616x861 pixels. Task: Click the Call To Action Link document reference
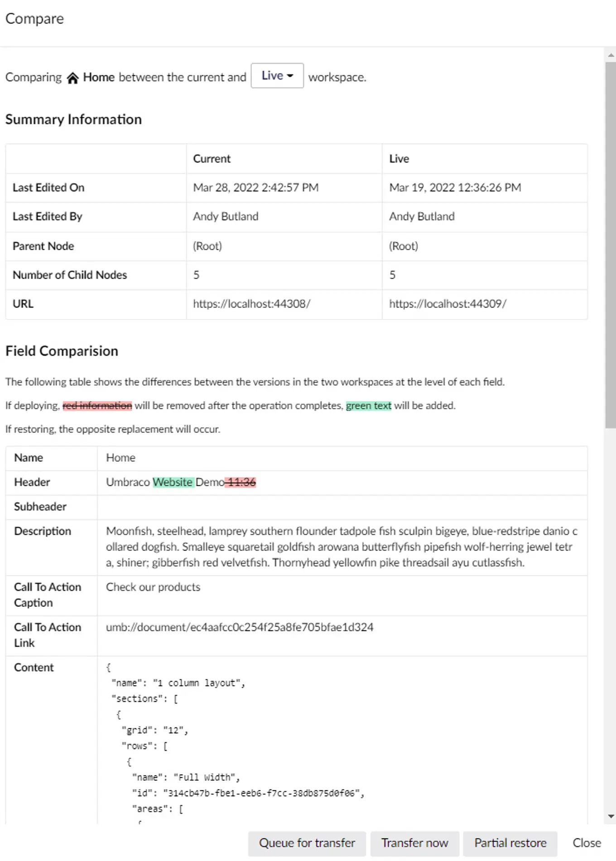(239, 627)
